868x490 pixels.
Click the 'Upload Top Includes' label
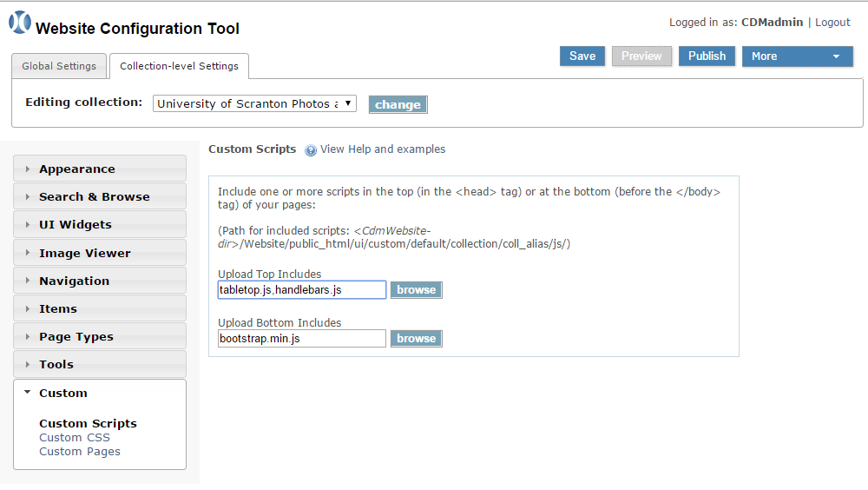270,274
